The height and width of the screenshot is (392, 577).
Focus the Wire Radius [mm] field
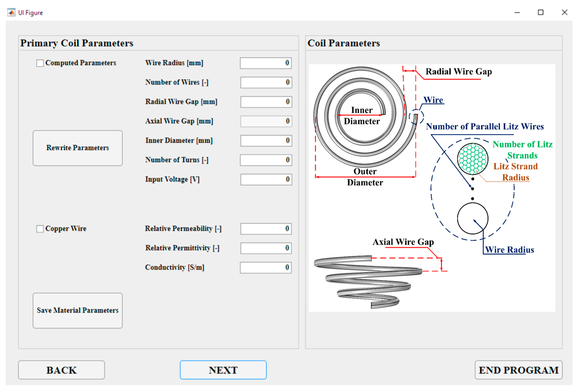click(x=266, y=63)
